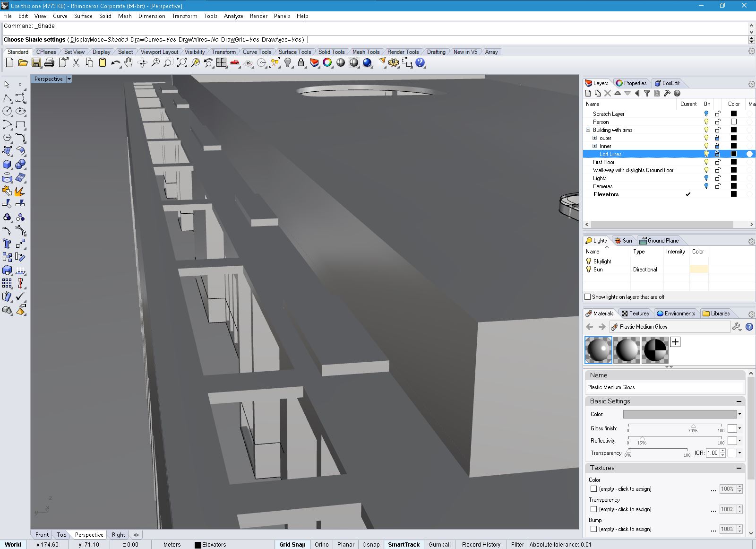Collapse the Textures section
Image resolution: width=756 pixels, height=549 pixels.
(739, 468)
